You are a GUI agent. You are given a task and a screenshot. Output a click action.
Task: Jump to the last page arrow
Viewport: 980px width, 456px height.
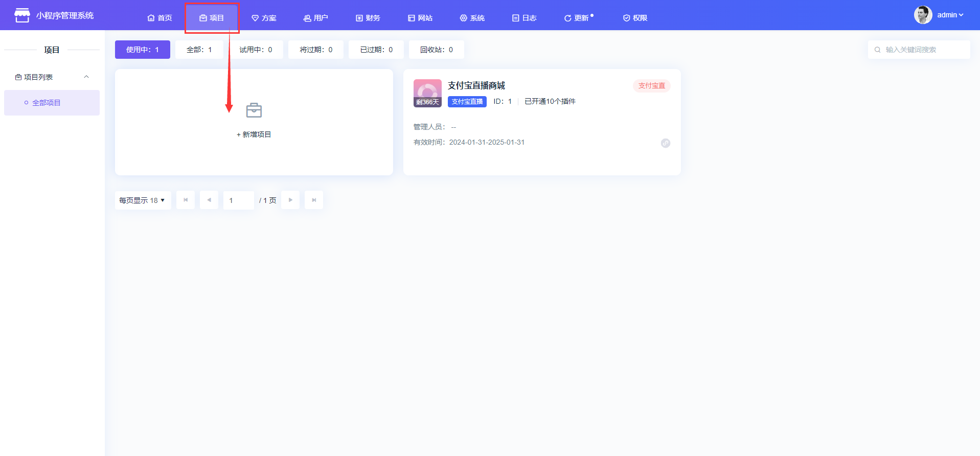(314, 200)
